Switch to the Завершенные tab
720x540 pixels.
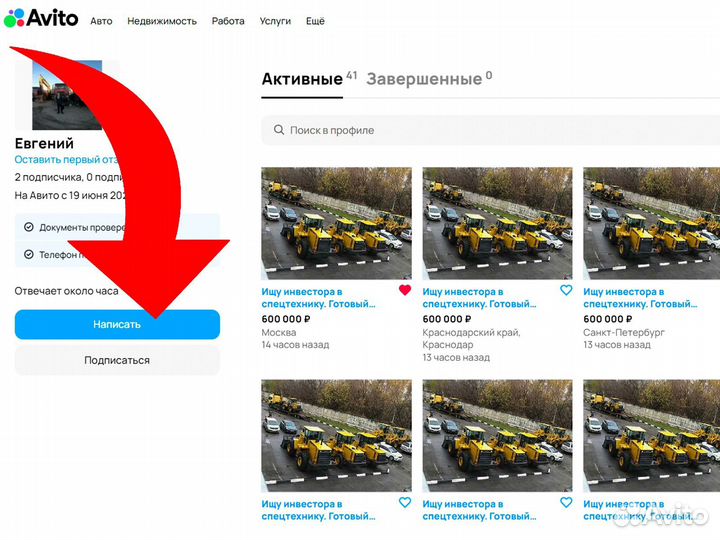click(423, 79)
